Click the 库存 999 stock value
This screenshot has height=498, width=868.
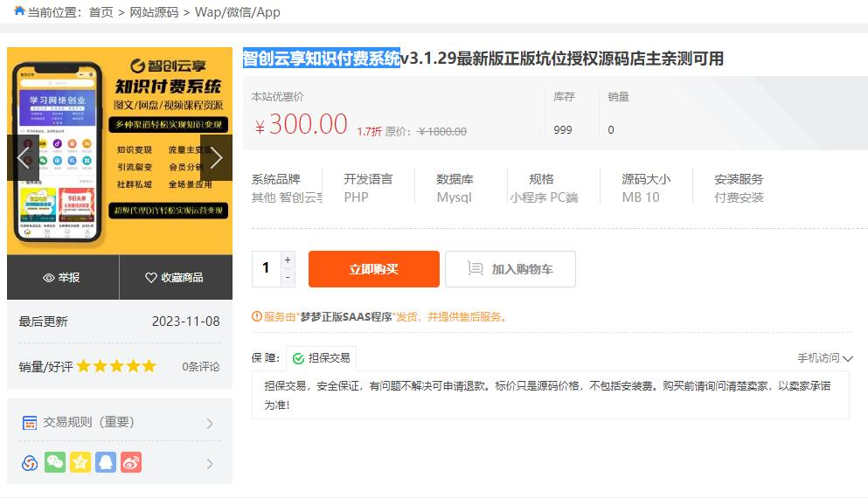pyautogui.click(x=563, y=129)
